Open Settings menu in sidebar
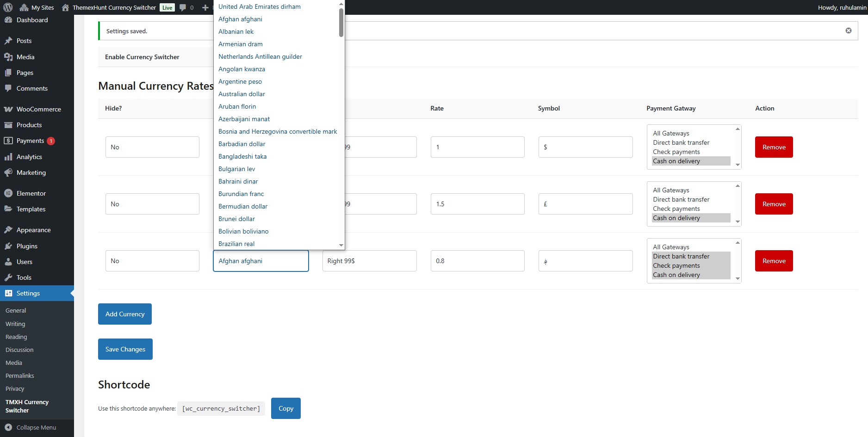 [x=37, y=293]
